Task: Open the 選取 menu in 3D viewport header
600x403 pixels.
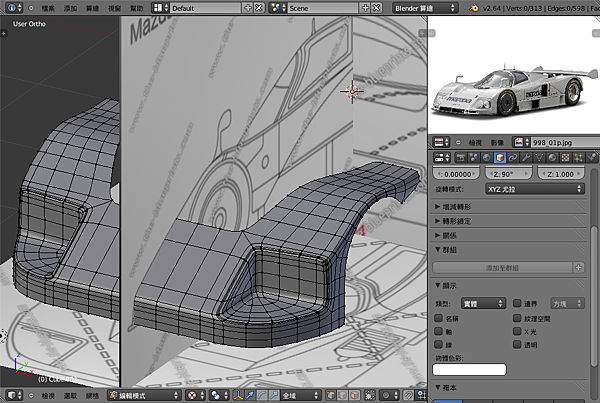Action: 70,396
